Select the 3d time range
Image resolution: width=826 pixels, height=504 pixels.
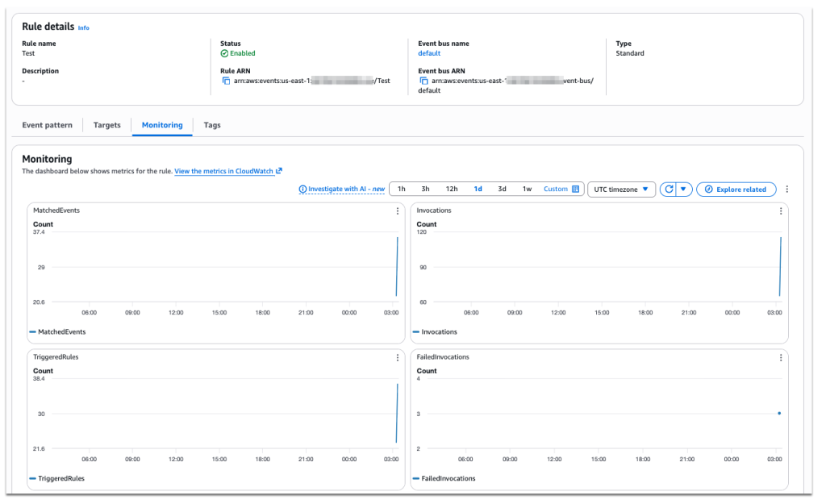click(x=502, y=190)
